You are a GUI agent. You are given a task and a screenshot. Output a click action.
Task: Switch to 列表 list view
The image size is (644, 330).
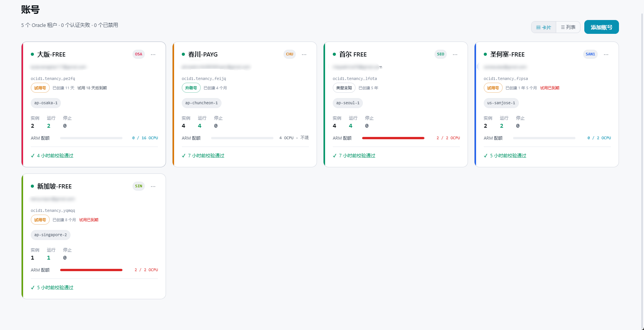point(568,27)
